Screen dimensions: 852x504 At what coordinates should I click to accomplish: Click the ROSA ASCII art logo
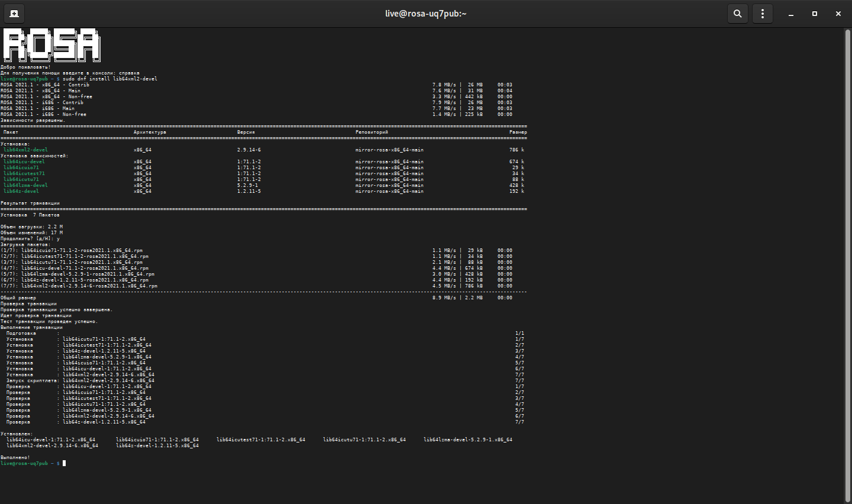[51, 45]
